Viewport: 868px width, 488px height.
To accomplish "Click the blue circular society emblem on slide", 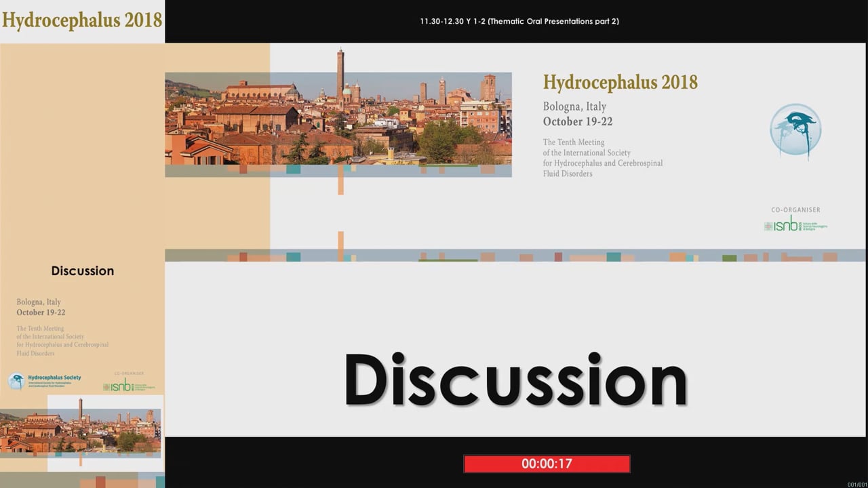I will pyautogui.click(x=795, y=131).
